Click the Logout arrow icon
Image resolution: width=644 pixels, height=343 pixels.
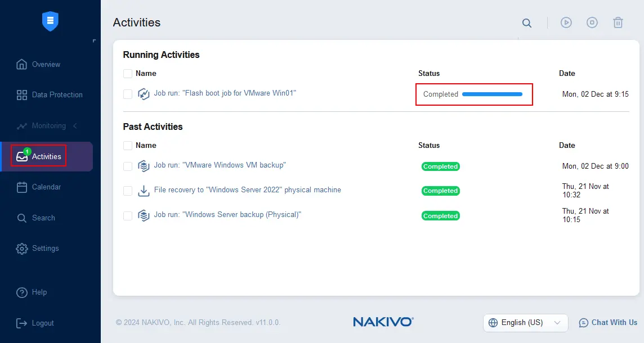(x=21, y=323)
